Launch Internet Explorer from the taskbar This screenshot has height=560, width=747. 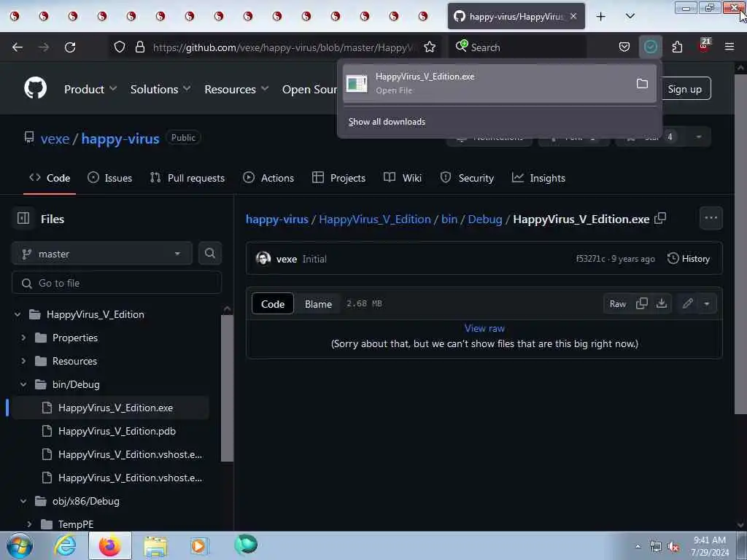65,545
